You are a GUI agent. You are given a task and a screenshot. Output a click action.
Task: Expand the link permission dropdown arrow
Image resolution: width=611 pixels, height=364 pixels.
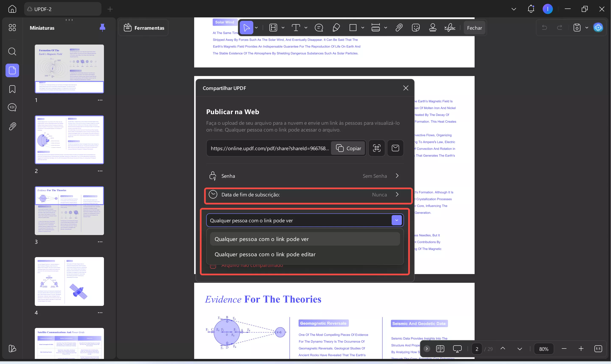pos(396,220)
